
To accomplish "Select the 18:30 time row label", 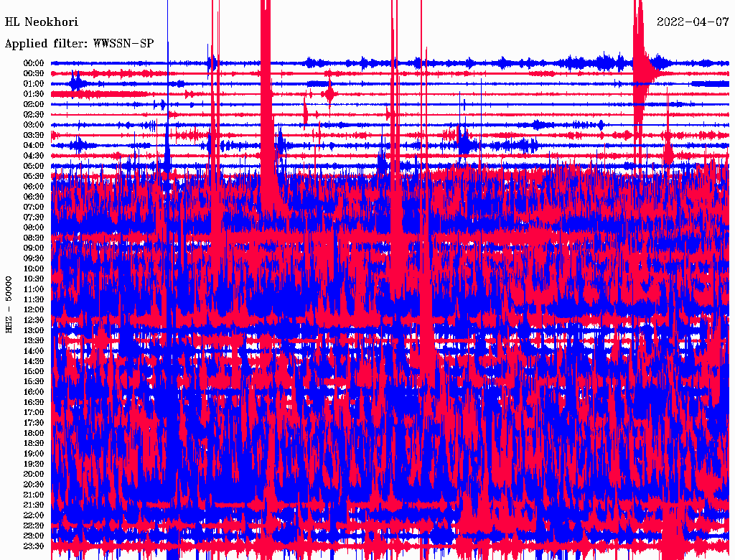I will (x=34, y=443).
